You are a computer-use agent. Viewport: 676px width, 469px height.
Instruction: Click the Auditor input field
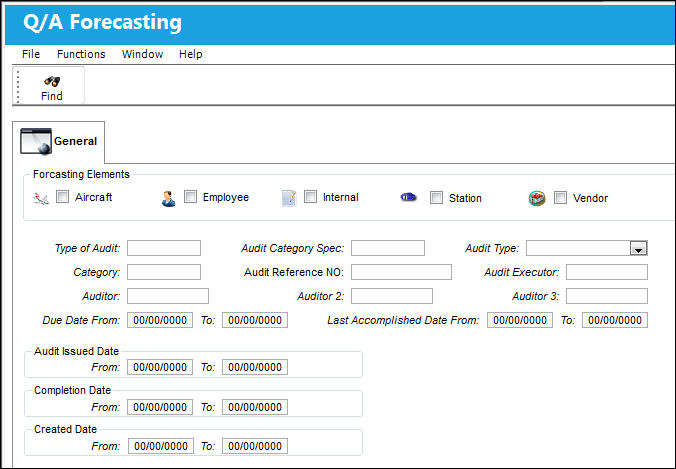168,296
